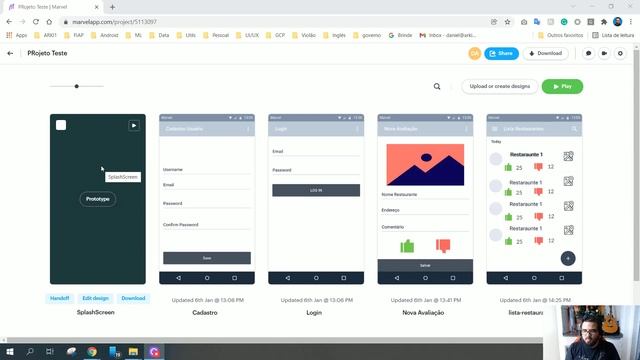Tick the SplashScreen selection checkbox
This screenshot has height=360, width=640.
61,125
